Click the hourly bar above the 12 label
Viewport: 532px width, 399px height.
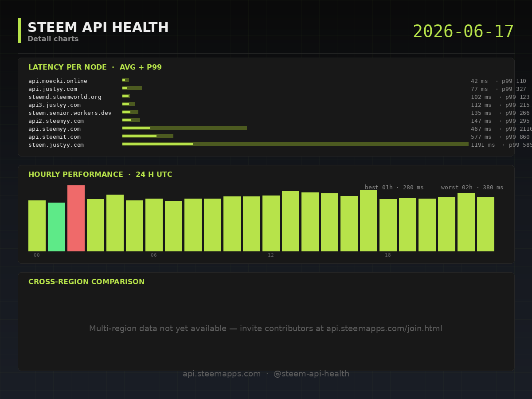271,223
